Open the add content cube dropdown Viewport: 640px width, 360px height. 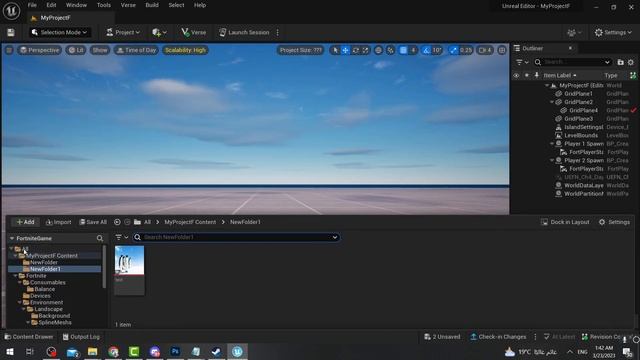click(x=159, y=32)
